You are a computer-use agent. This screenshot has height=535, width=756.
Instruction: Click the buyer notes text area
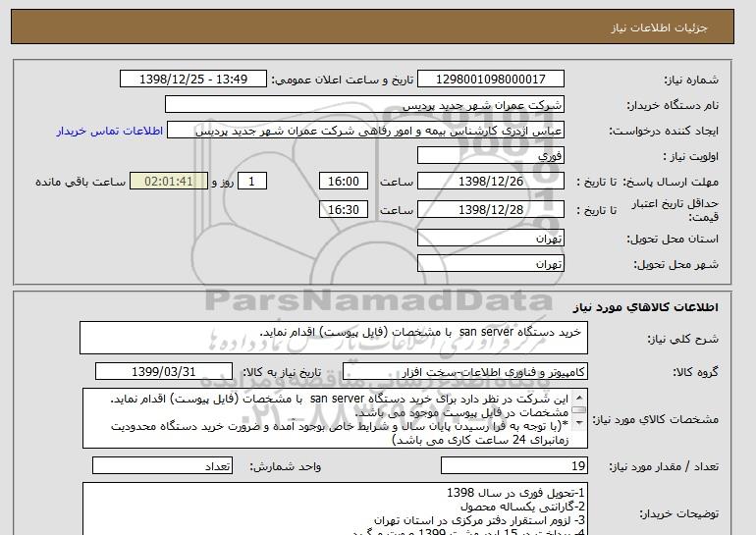[335, 508]
